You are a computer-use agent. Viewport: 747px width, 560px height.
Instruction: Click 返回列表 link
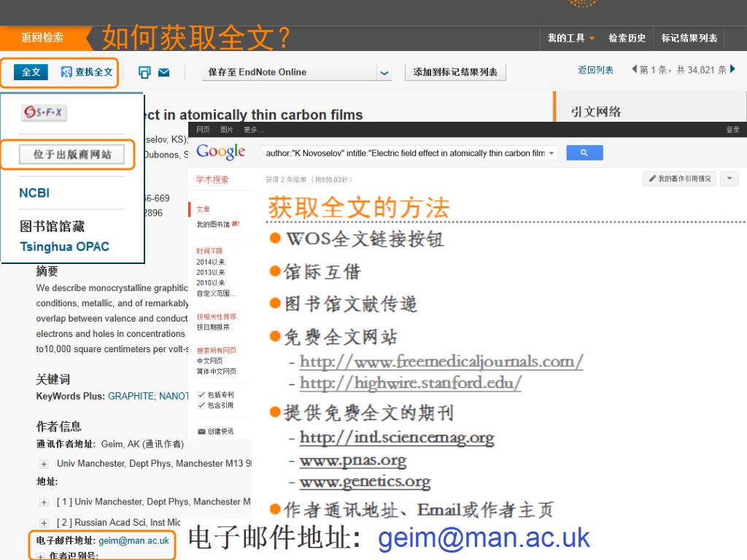point(595,70)
